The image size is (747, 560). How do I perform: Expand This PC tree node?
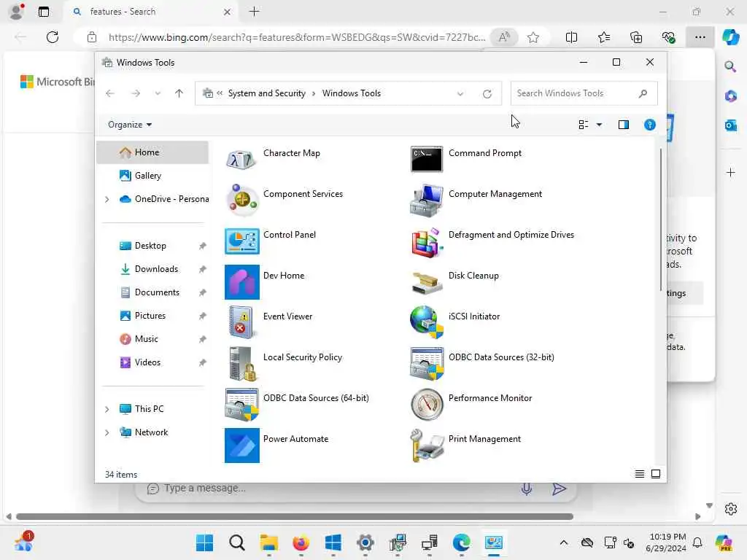tap(107, 409)
